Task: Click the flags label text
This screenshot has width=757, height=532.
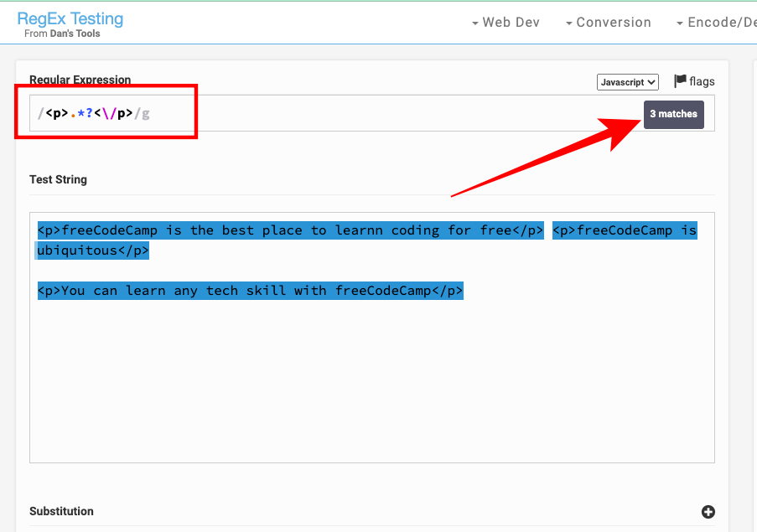Action: tap(702, 81)
